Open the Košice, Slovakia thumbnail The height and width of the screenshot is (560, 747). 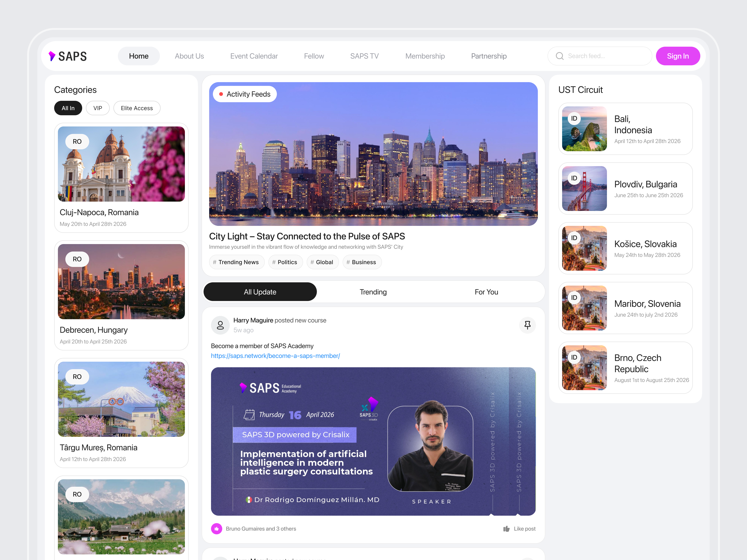tap(584, 248)
